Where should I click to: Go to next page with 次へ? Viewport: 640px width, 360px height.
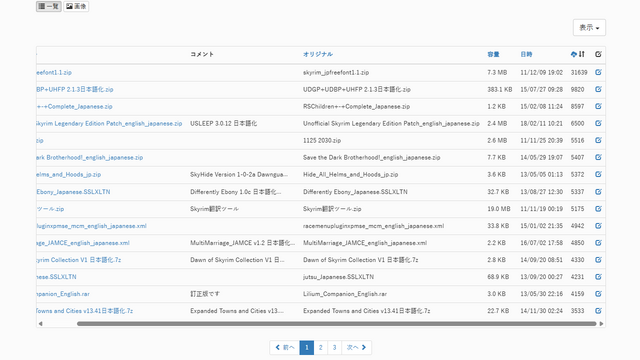coord(356,347)
